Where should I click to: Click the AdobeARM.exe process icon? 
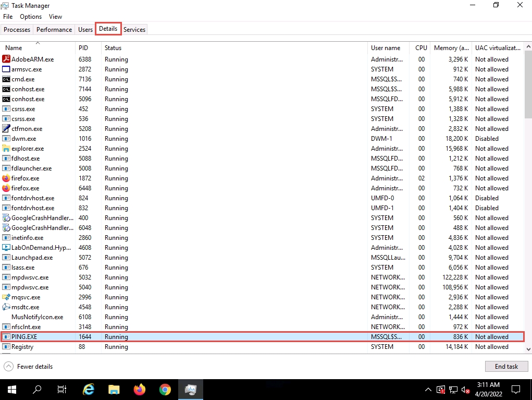6,59
